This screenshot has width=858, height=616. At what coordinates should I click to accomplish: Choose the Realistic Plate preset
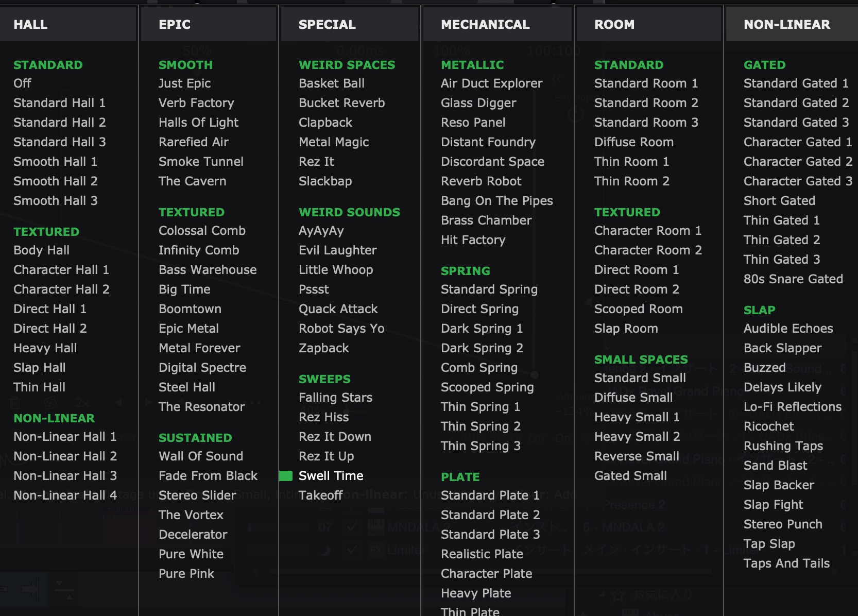(482, 554)
